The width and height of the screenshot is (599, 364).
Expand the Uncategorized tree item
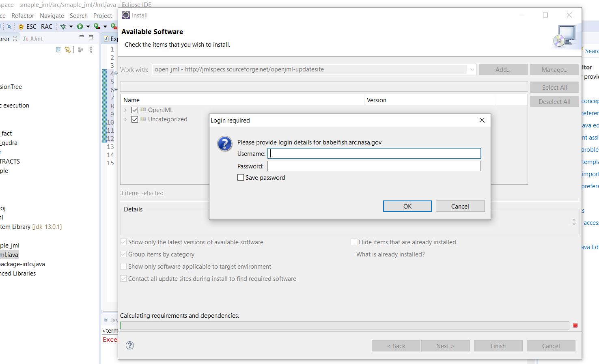125,119
